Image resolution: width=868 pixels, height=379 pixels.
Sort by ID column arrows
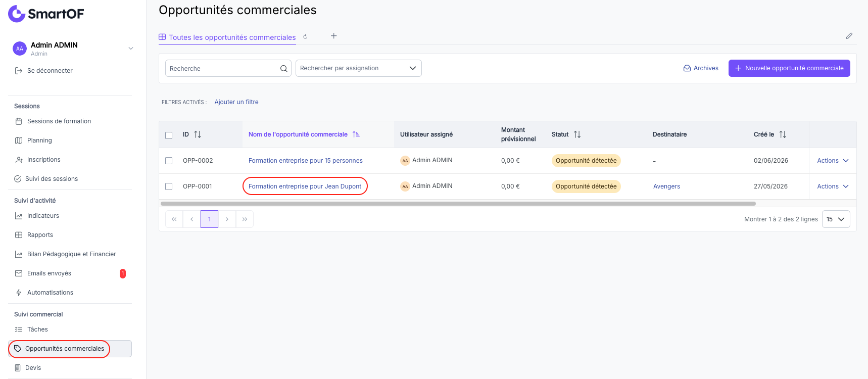(x=198, y=134)
